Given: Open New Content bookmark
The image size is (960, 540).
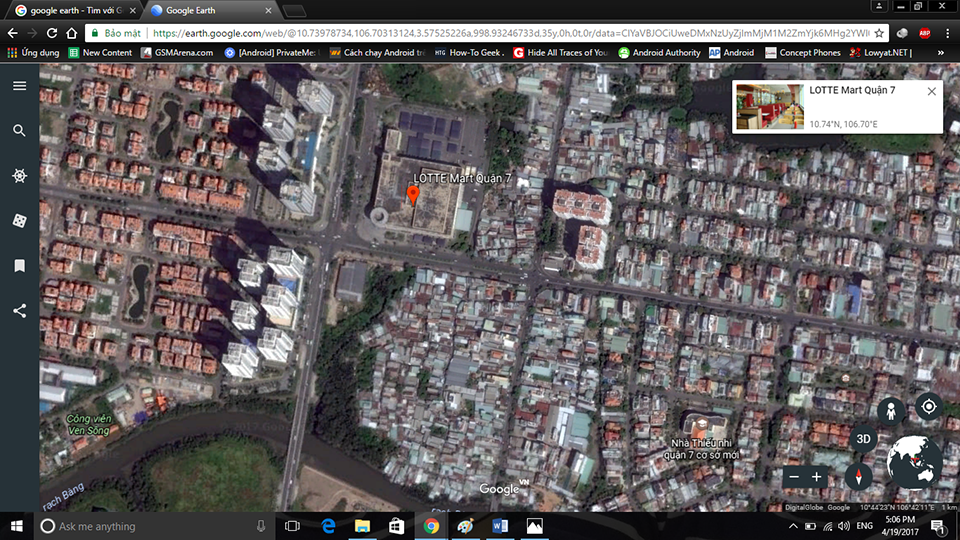Looking at the screenshot, I should tap(100, 53).
